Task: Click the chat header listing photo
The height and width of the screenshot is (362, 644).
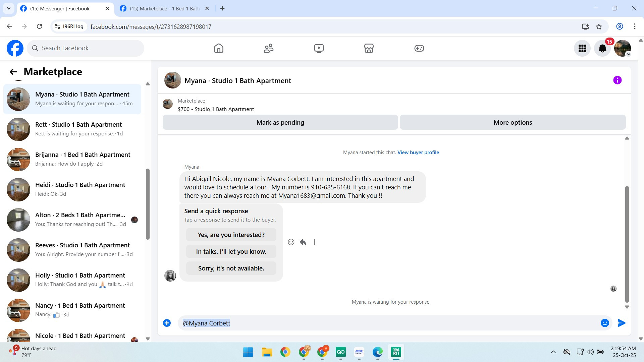Action: [x=173, y=80]
